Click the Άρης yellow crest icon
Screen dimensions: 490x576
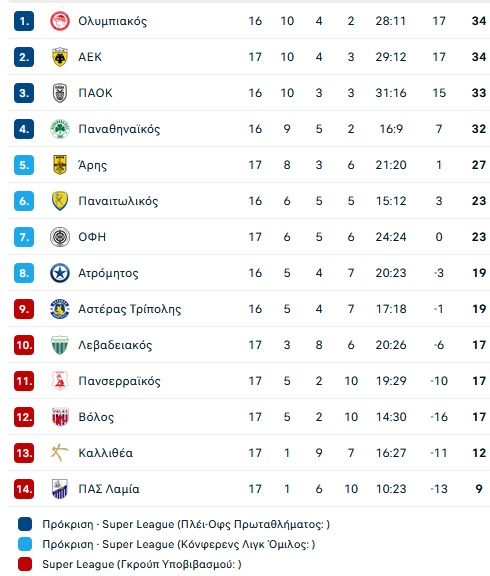(60, 165)
